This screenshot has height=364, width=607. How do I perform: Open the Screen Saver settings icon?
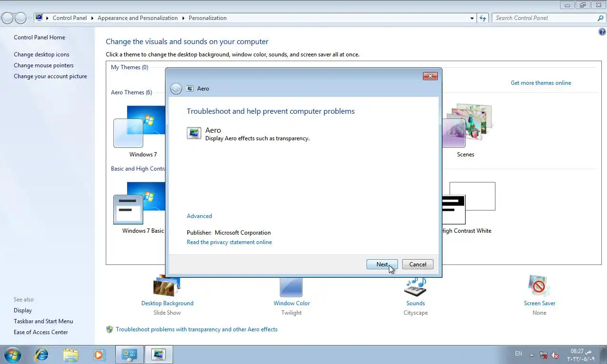pyautogui.click(x=539, y=286)
